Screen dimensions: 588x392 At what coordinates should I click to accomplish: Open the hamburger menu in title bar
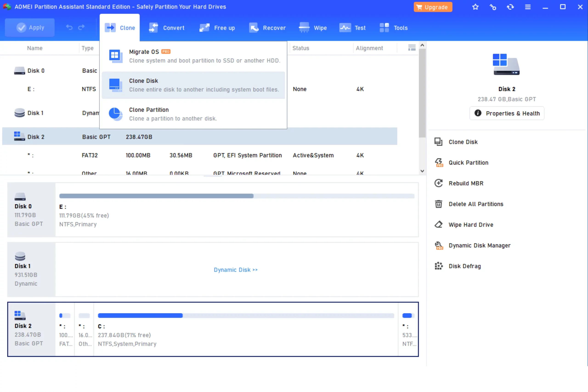pyautogui.click(x=528, y=7)
